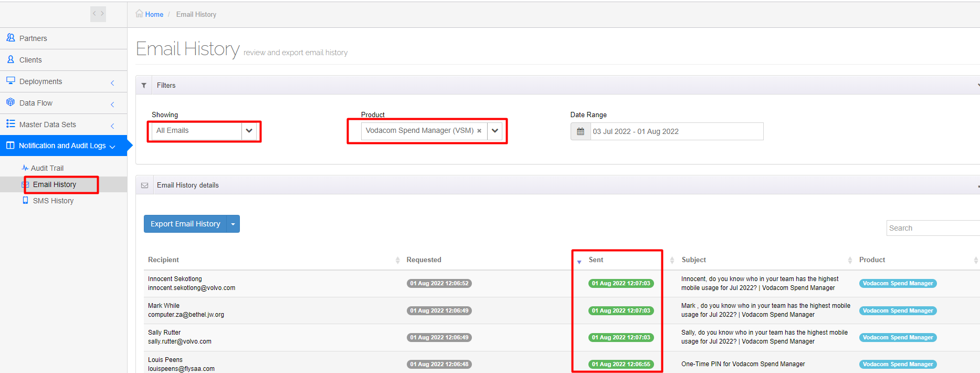The width and height of the screenshot is (980, 373).
Task: Click the Clients person icon
Action: 10,59
